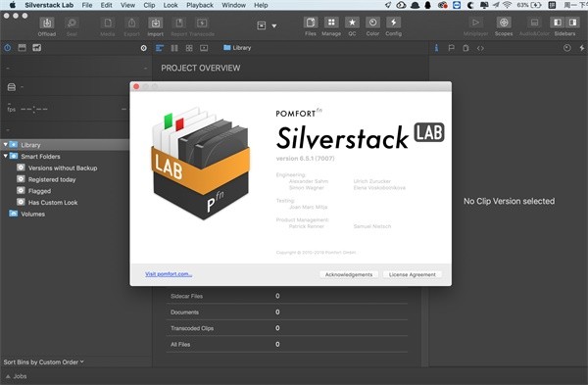Select the Flagged smart folder
This screenshot has height=385, width=588.
coord(39,191)
